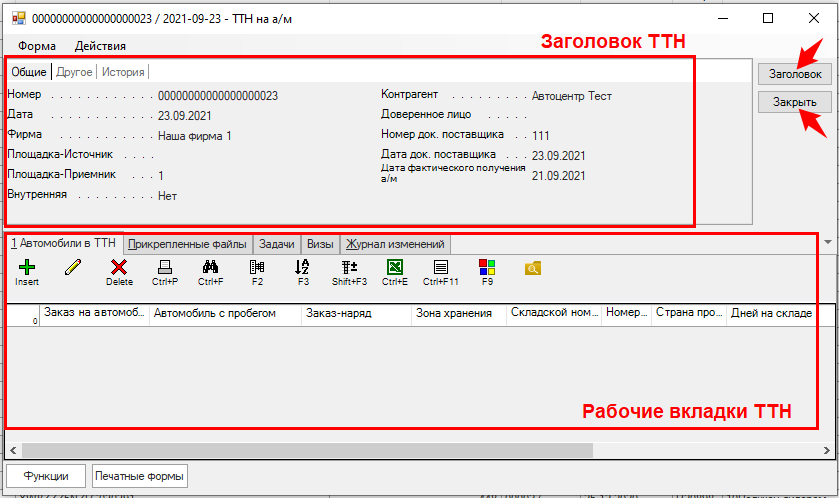Export to Excel with Ctrl+E icon
This screenshot has width=839, height=498.
click(394, 267)
